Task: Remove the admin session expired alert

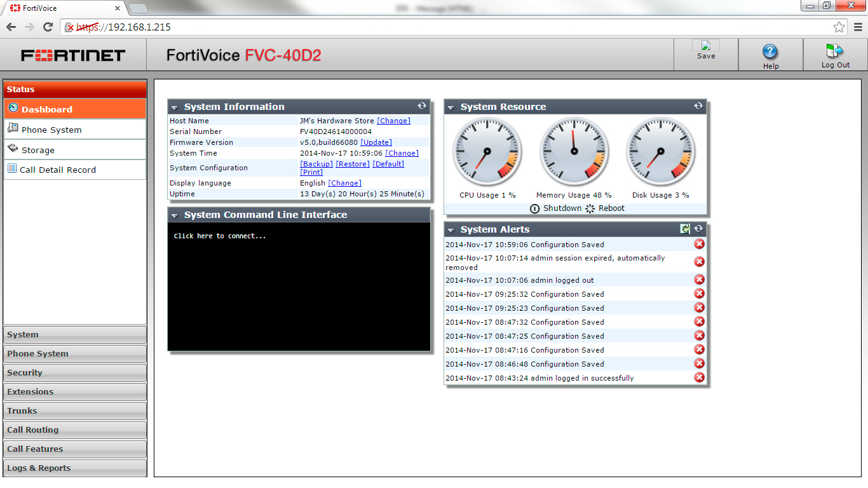Action: click(699, 262)
